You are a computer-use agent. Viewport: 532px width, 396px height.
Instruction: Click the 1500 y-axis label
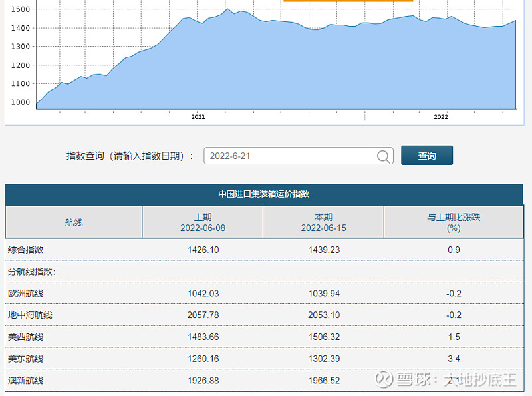21,9
